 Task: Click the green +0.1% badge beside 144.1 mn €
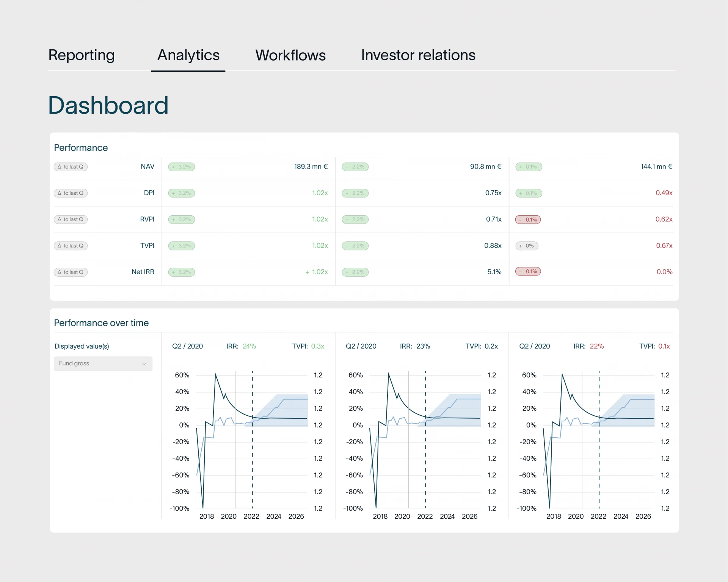(x=529, y=167)
